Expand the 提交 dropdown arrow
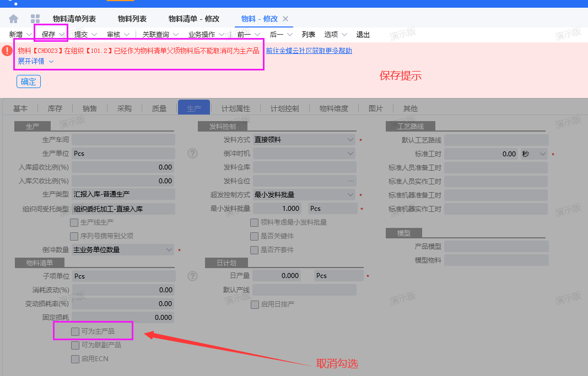The height and width of the screenshot is (376, 588). [x=94, y=35]
